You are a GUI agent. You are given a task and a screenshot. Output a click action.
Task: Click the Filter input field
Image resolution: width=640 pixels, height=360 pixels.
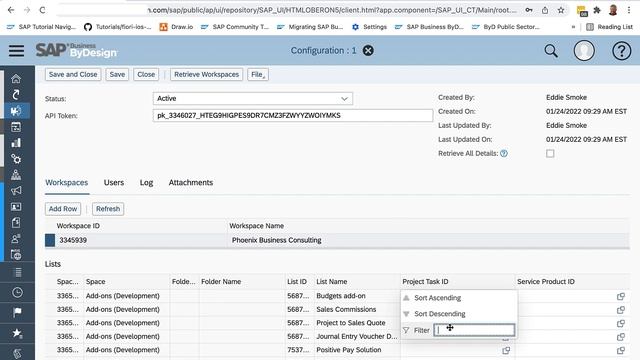pos(474,330)
